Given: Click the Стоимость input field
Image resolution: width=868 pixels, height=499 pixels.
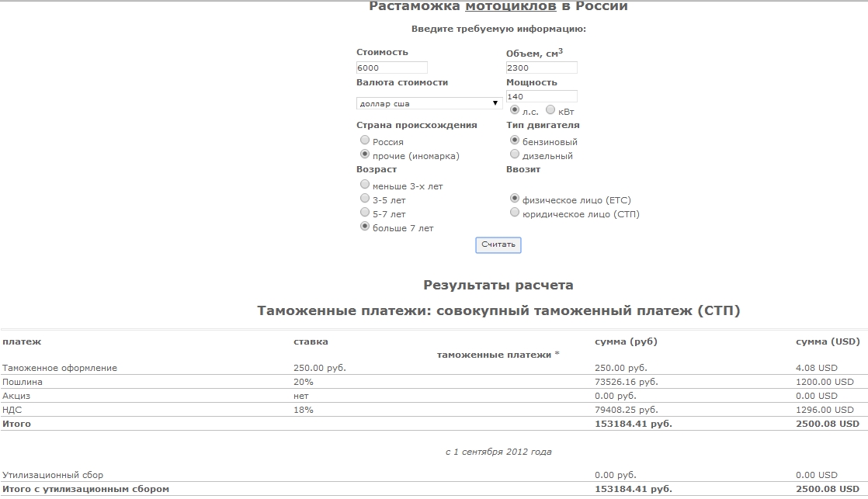Looking at the screenshot, I should point(392,68).
